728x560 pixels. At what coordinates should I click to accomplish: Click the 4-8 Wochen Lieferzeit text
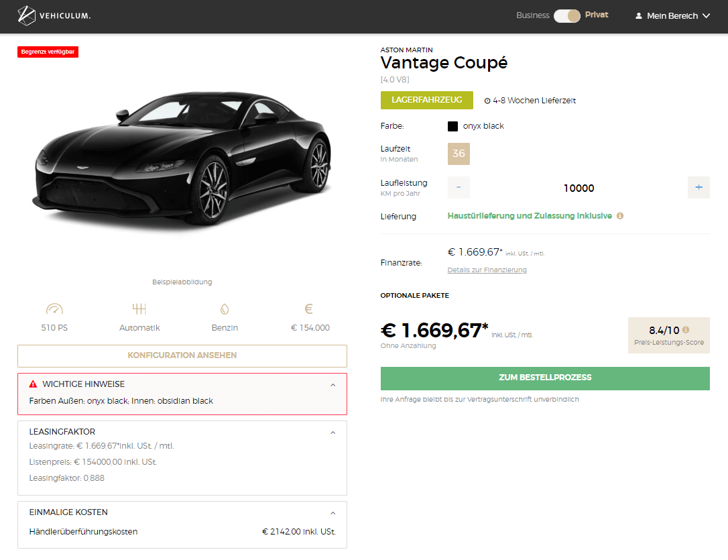(534, 101)
